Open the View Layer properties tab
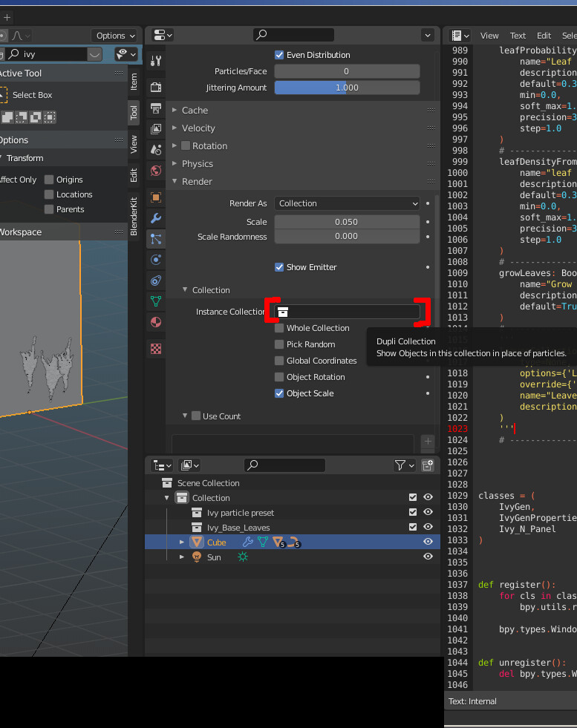This screenshot has height=728, width=577. click(x=156, y=128)
